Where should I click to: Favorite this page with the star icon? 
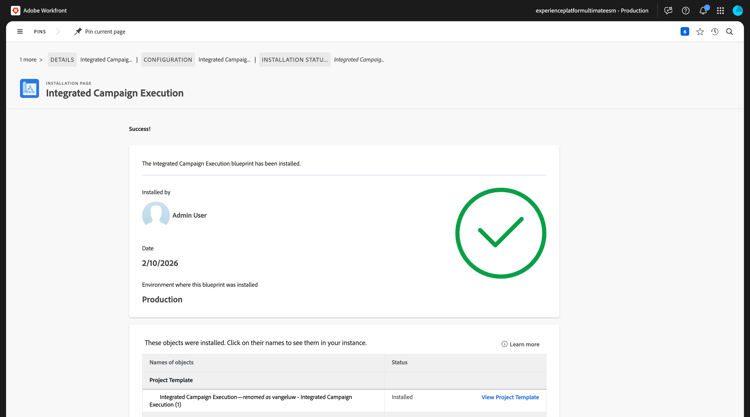700,32
